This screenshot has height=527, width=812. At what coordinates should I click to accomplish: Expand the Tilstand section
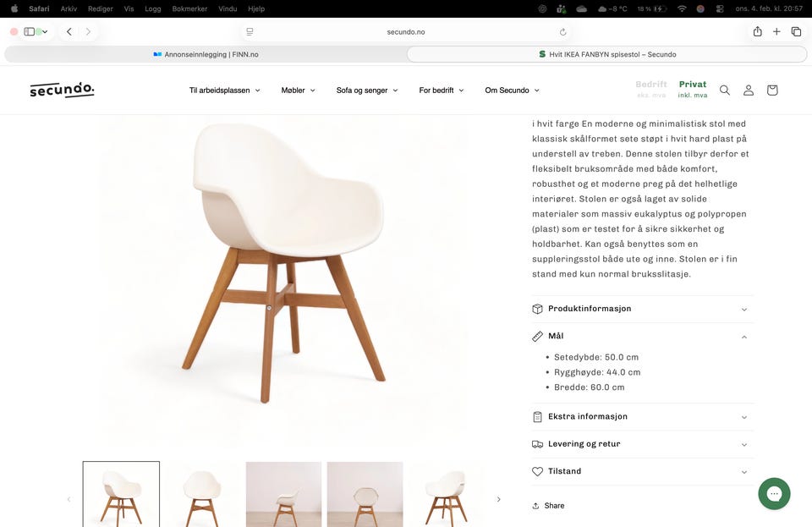(643, 472)
